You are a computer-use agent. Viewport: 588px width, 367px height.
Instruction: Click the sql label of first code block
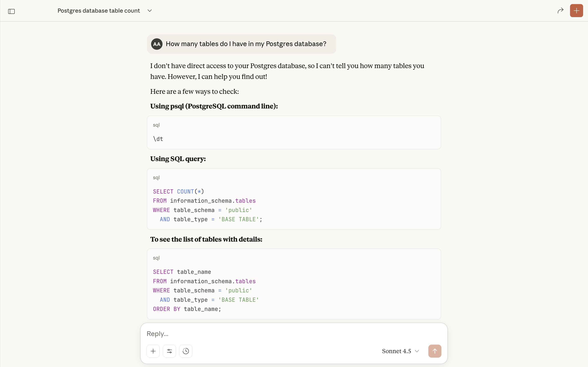(x=156, y=125)
